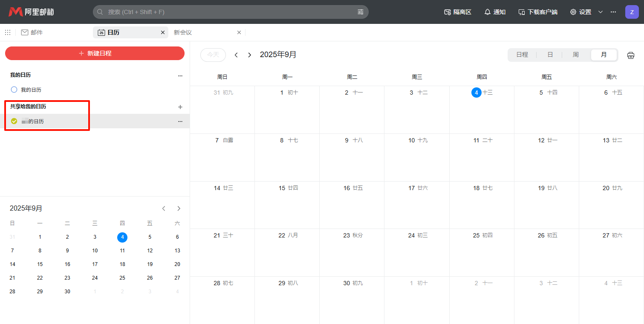Screen dimensions: 644x324
Task: Click the print calendar icon
Action: tap(630, 55)
